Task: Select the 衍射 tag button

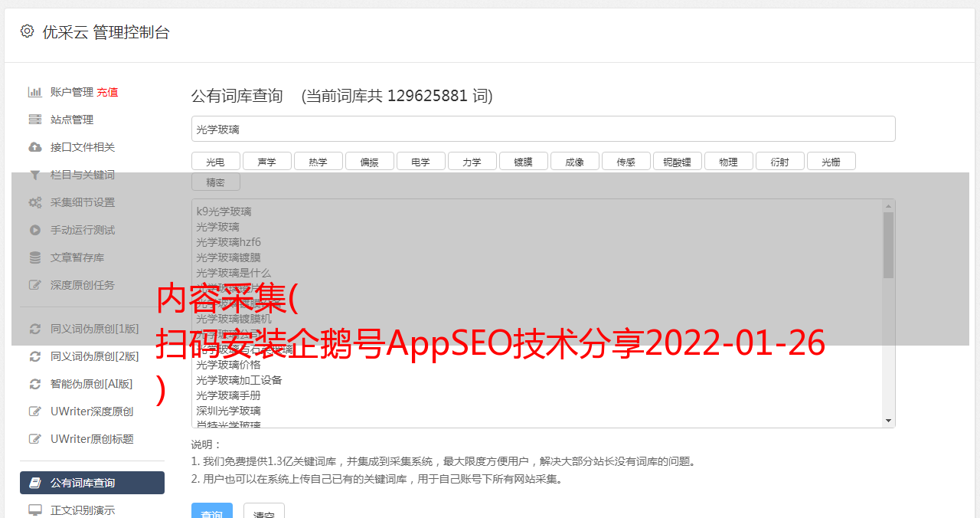Action: click(779, 161)
